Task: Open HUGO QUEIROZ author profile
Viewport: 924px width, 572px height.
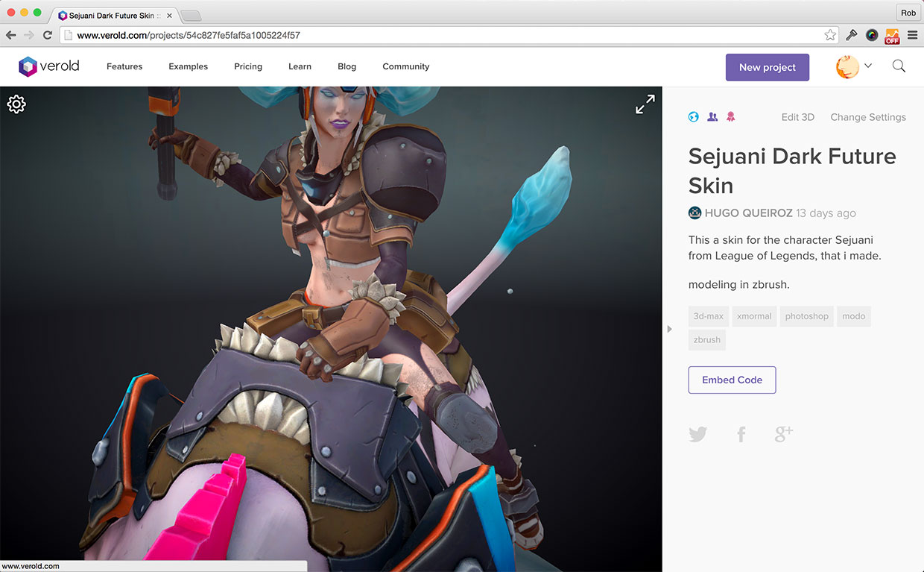Action: click(749, 213)
